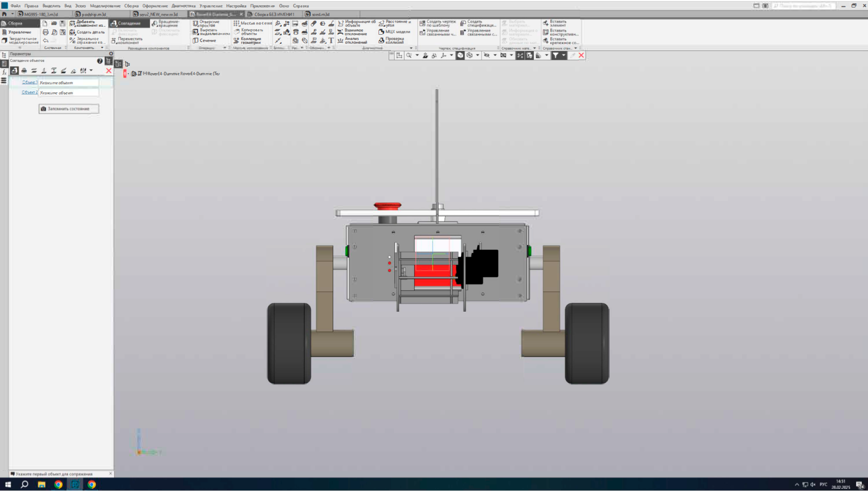Toggle the hide-objects eye icon
Image resolution: width=868 pixels, height=491 pixels.
pyautogui.click(x=486, y=56)
